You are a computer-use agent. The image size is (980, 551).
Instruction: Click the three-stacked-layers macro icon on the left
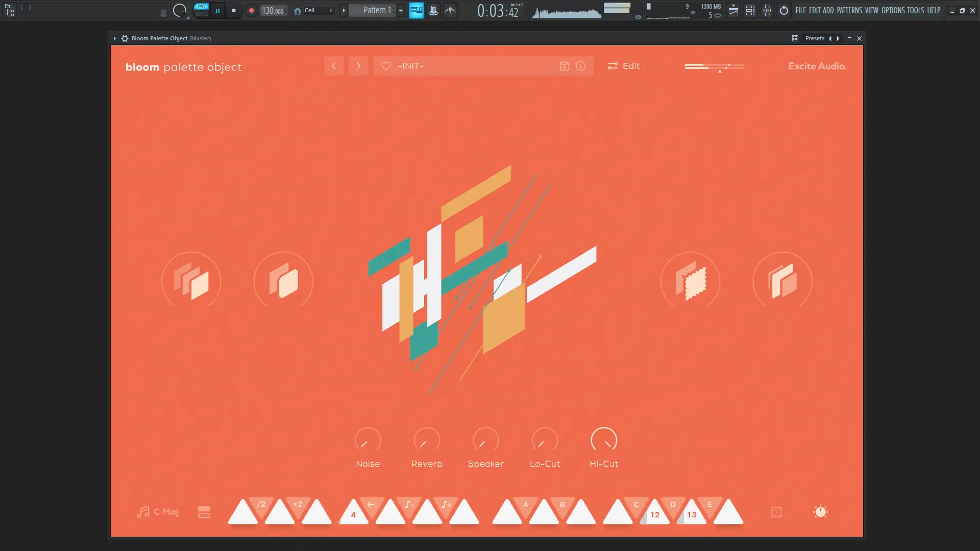pos(191,281)
